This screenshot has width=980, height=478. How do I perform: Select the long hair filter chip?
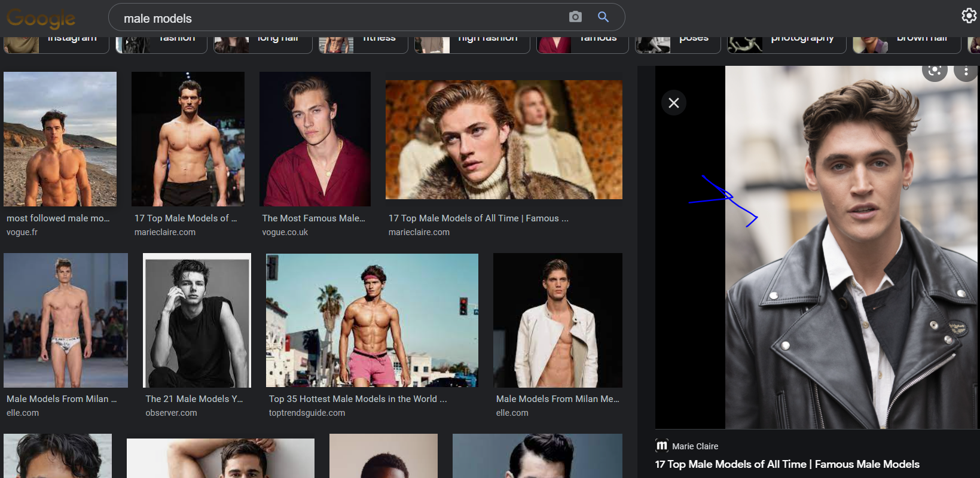[x=263, y=41]
